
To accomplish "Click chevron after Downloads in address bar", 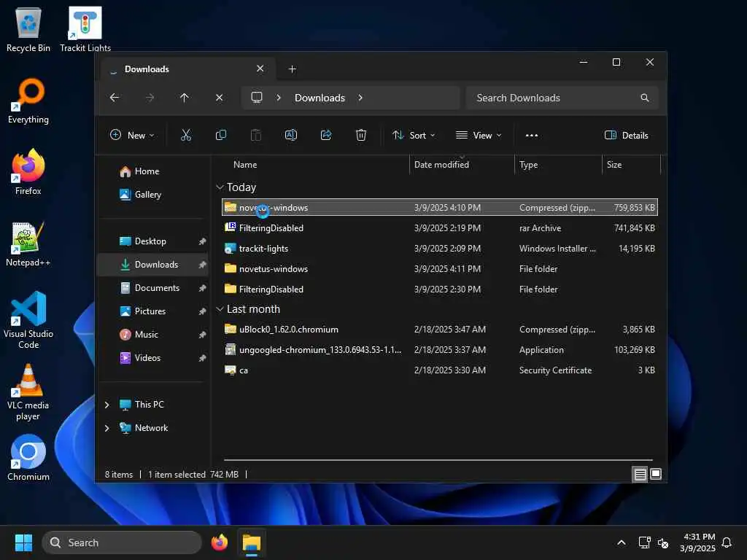I will [360, 98].
